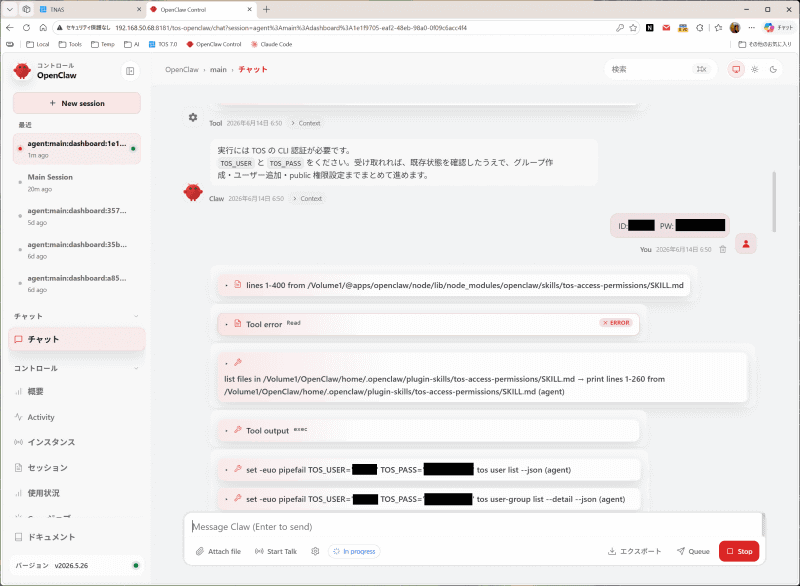
Task: Click the In progress status pill
Action: [x=354, y=551]
